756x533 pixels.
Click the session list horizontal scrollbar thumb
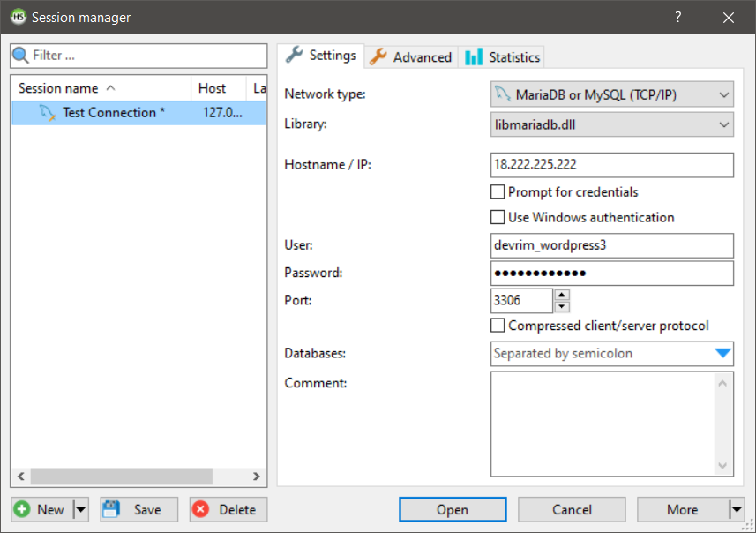(122, 477)
